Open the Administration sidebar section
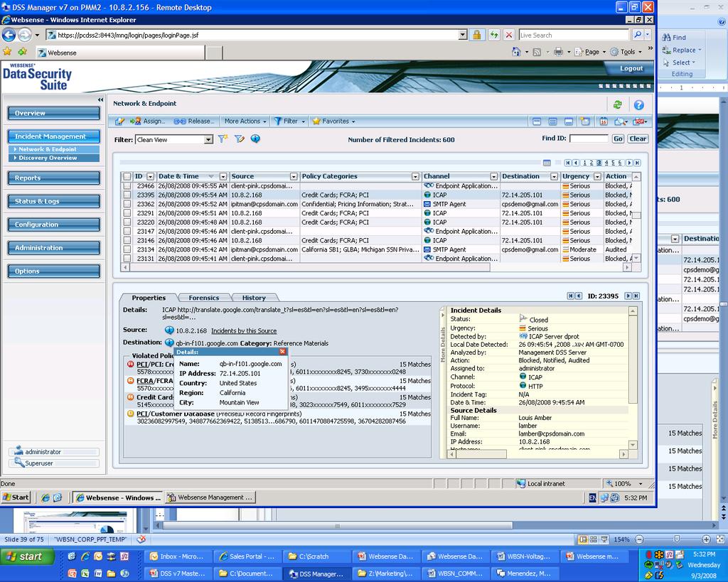Viewport: 728px width, 582px height. tap(54, 248)
